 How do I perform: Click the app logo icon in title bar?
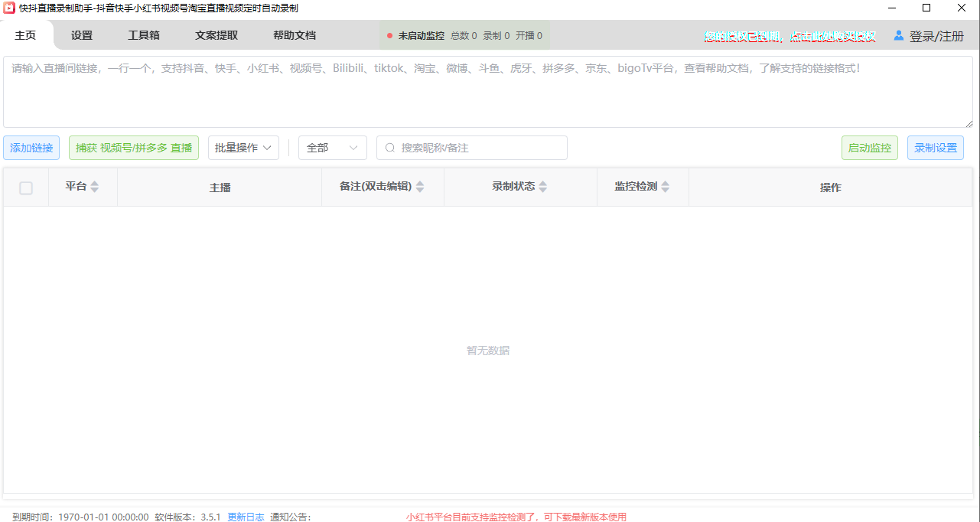coord(9,8)
